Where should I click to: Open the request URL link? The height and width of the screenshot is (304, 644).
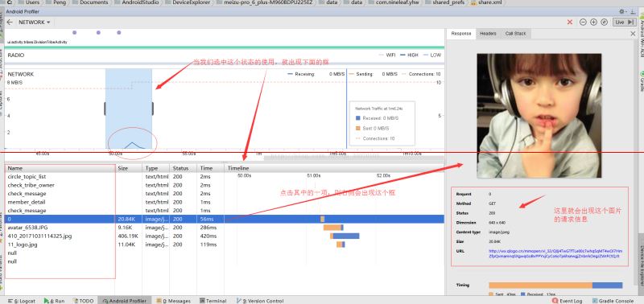pos(555,253)
